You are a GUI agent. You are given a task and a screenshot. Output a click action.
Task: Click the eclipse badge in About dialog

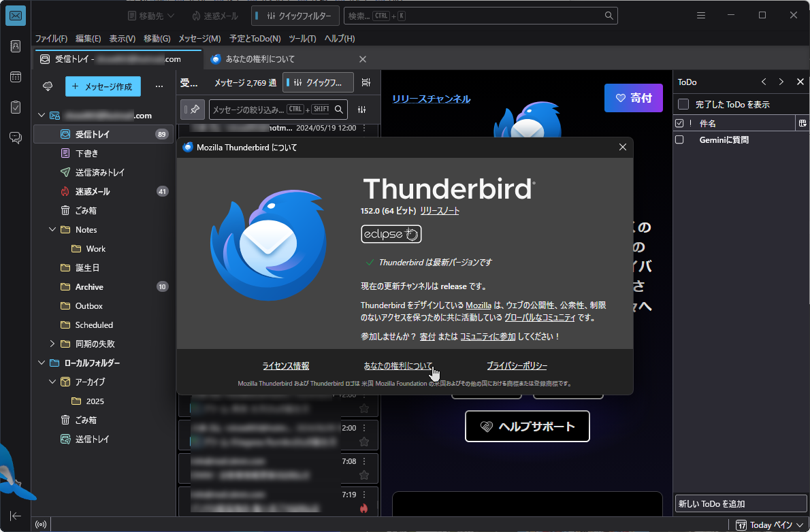(x=391, y=234)
